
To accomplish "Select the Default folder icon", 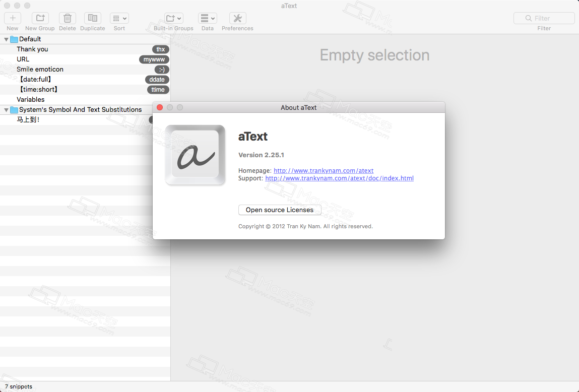I will [x=14, y=39].
